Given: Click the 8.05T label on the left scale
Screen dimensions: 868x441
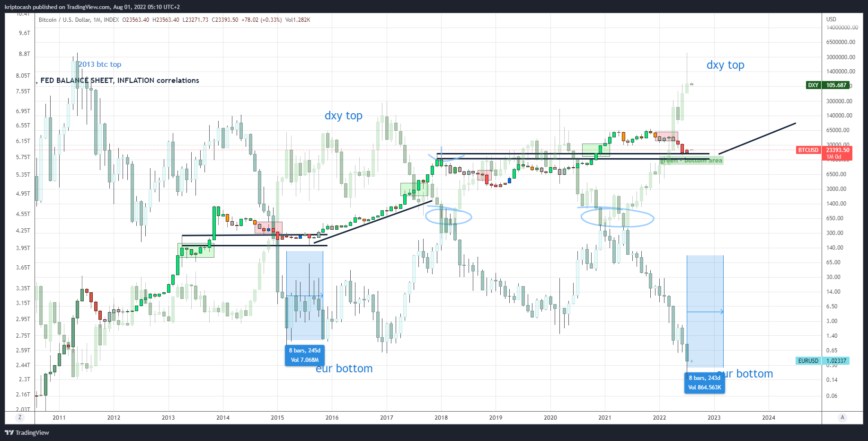Looking at the screenshot, I should (x=23, y=76).
